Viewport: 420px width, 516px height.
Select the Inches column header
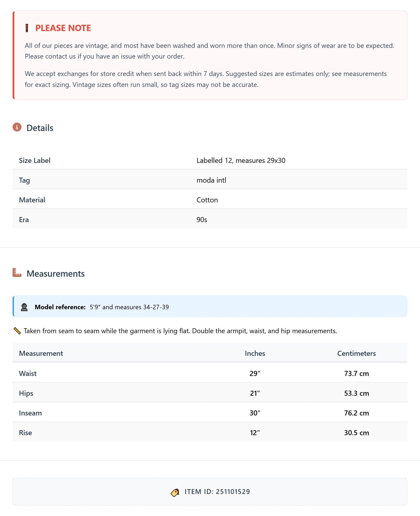tap(255, 353)
